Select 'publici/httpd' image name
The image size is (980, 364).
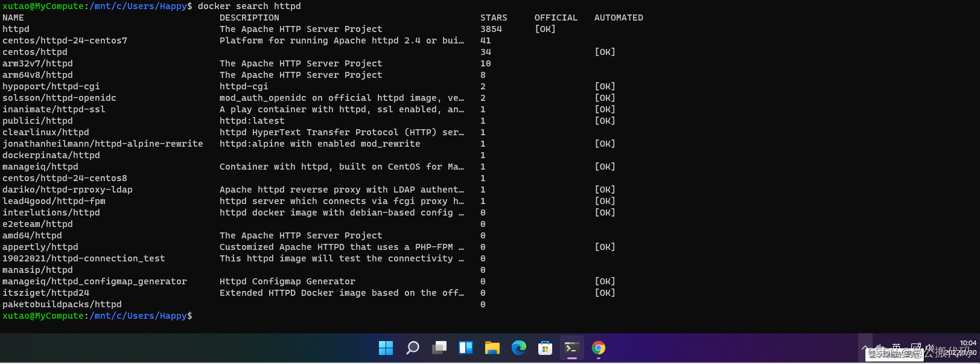click(37, 121)
